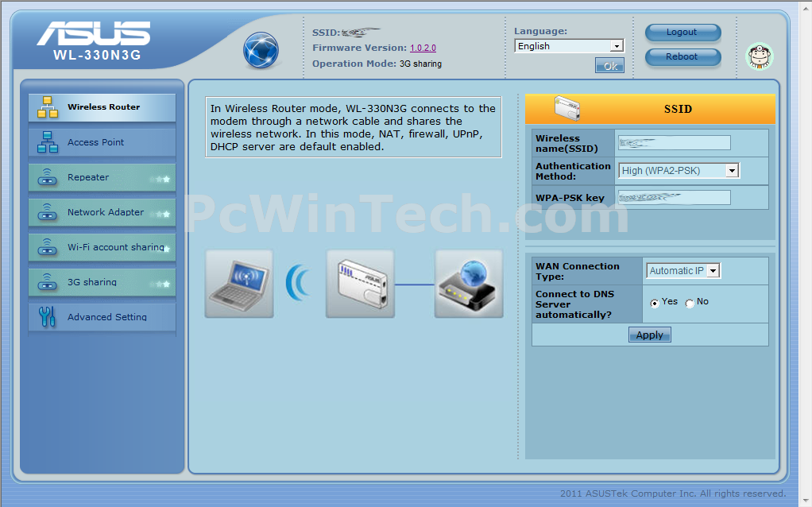Click the WL-330N3G model name text
The image size is (812, 507).
coord(97,55)
